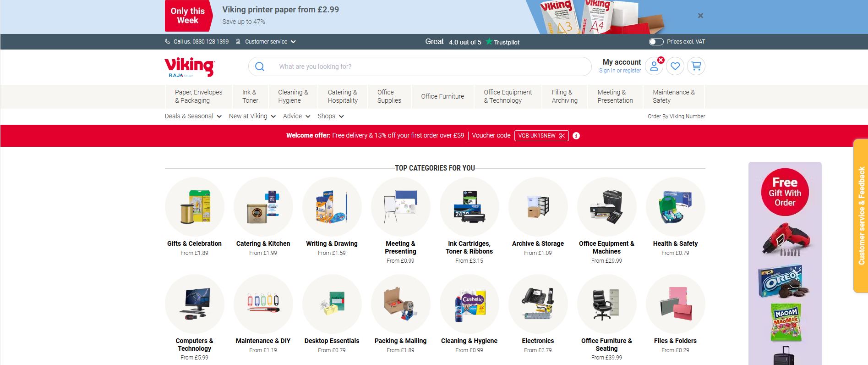Type in the product search field

point(426,66)
